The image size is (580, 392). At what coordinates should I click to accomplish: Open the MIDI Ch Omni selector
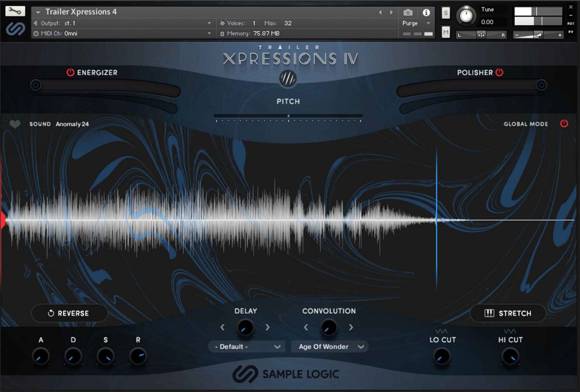coord(121,33)
